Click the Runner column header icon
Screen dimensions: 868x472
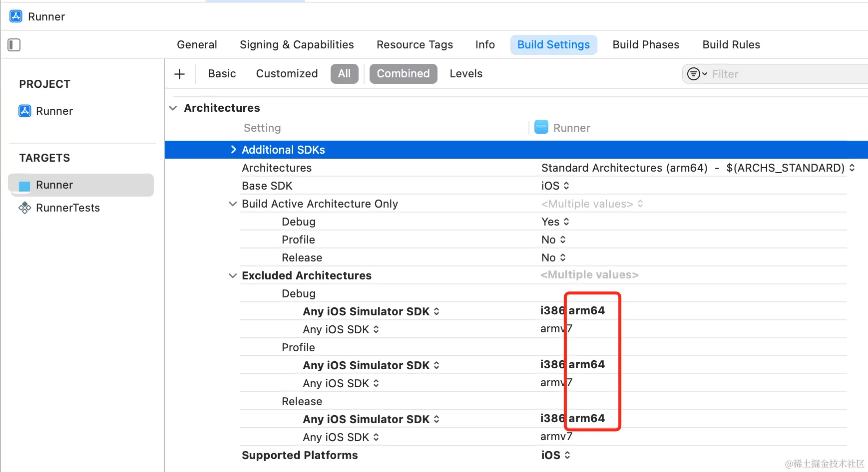(541, 127)
